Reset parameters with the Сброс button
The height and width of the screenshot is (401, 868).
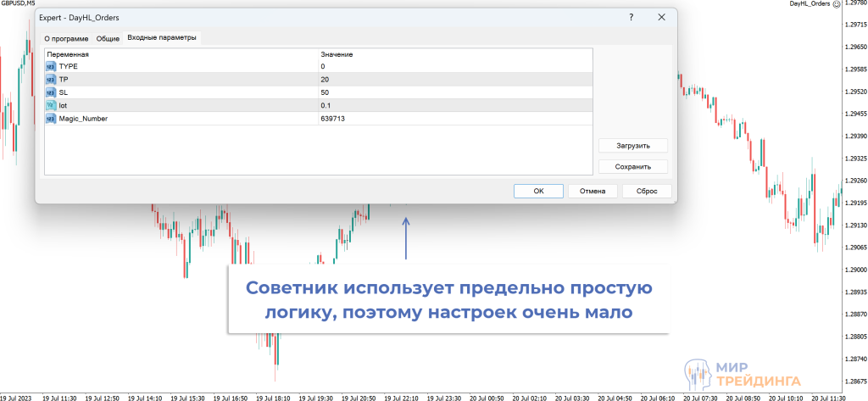tap(647, 191)
